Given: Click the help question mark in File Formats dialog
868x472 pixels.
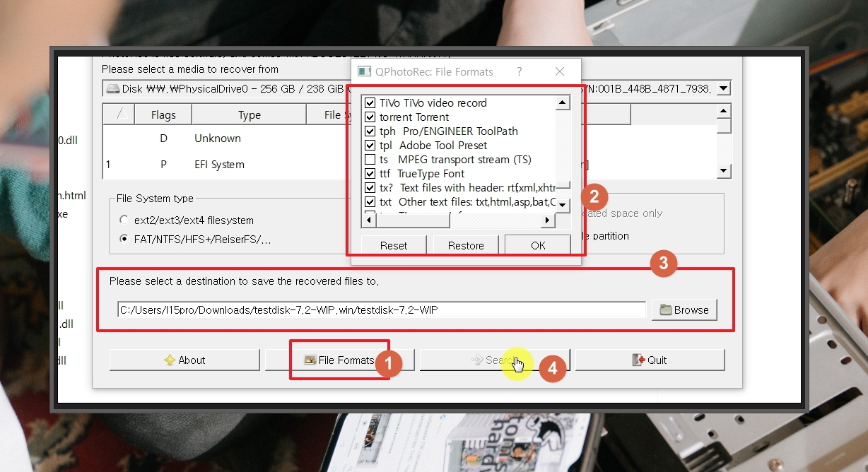Looking at the screenshot, I should [x=520, y=71].
